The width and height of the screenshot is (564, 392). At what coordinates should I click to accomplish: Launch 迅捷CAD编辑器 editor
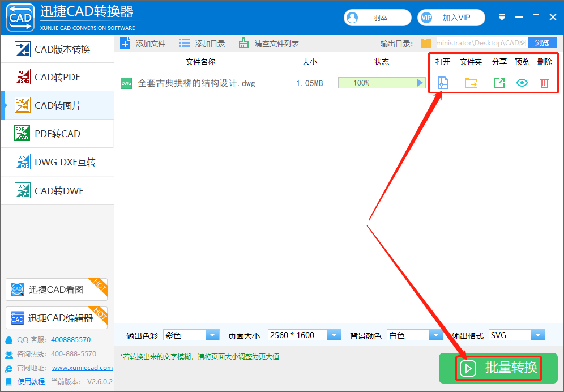(57, 317)
